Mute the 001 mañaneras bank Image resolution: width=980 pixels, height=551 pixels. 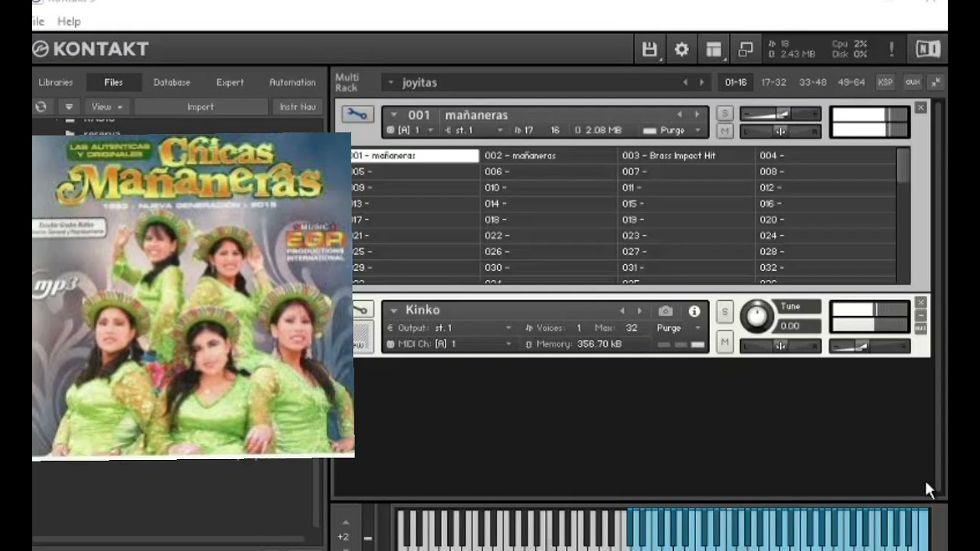click(724, 132)
